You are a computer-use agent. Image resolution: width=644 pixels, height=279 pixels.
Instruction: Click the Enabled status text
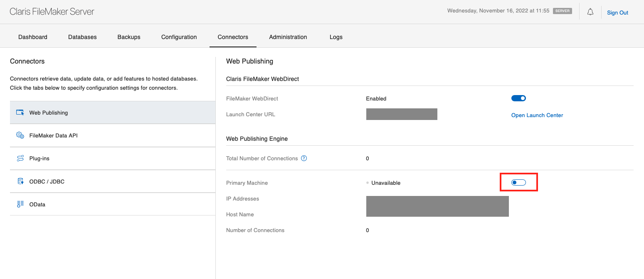[x=376, y=98]
